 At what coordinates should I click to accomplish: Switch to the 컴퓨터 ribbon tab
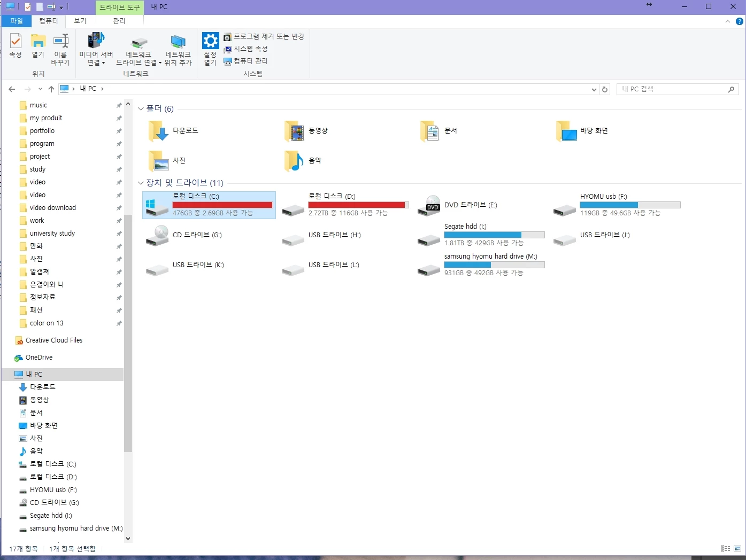click(x=49, y=21)
